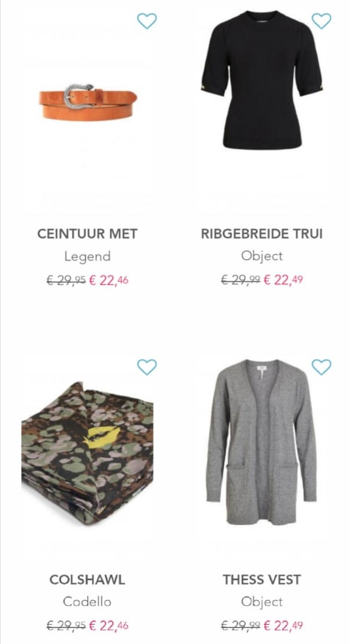Click the belt sale price € 22,46
The width and height of the screenshot is (349, 644).
pyautogui.click(x=109, y=281)
